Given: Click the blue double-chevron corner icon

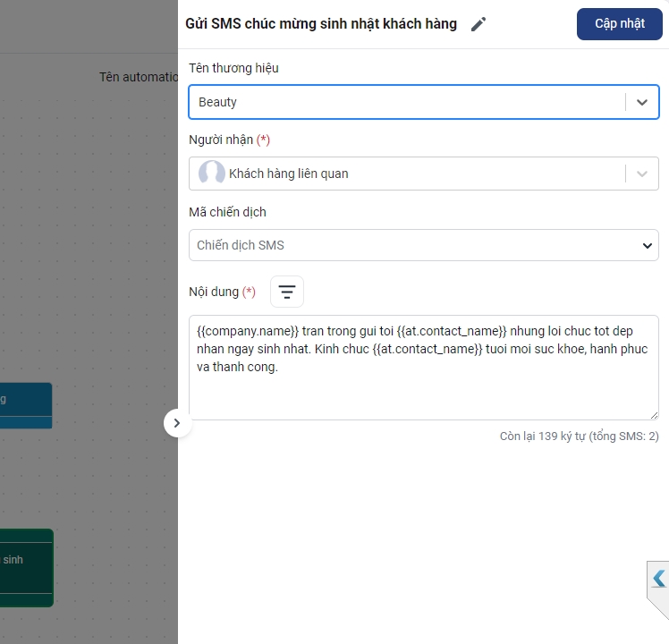Looking at the screenshot, I should click(x=658, y=579).
